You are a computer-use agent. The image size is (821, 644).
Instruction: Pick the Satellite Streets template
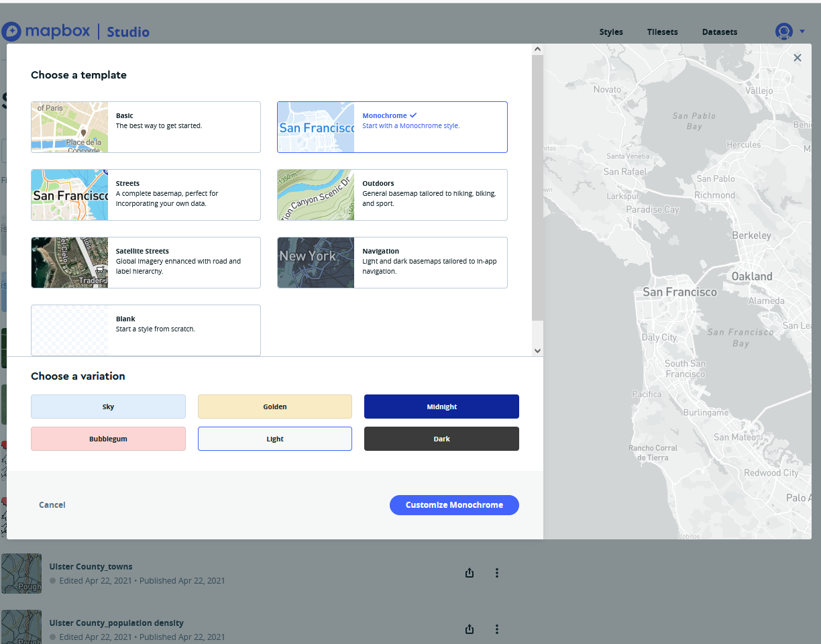(x=146, y=262)
